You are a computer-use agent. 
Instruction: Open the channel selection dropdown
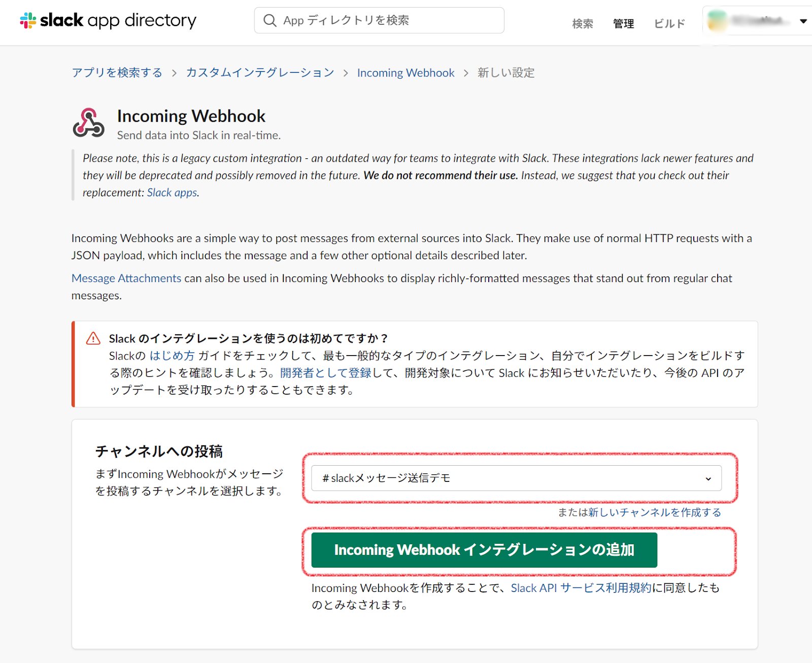[x=516, y=478]
